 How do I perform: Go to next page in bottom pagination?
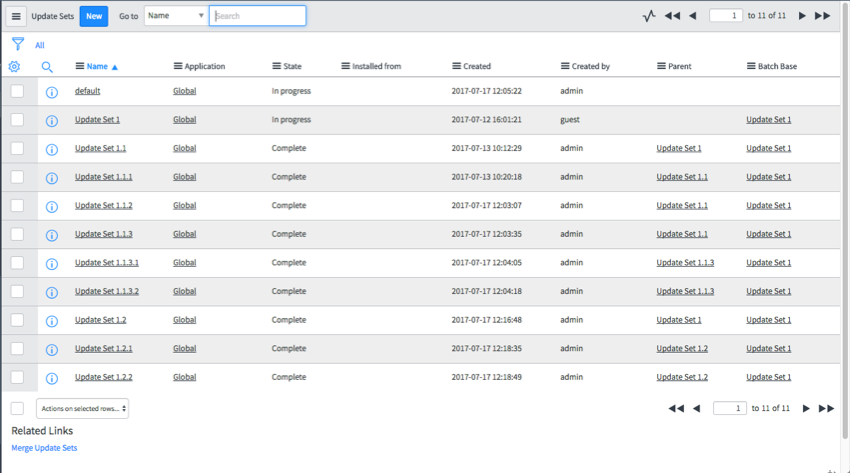click(806, 409)
